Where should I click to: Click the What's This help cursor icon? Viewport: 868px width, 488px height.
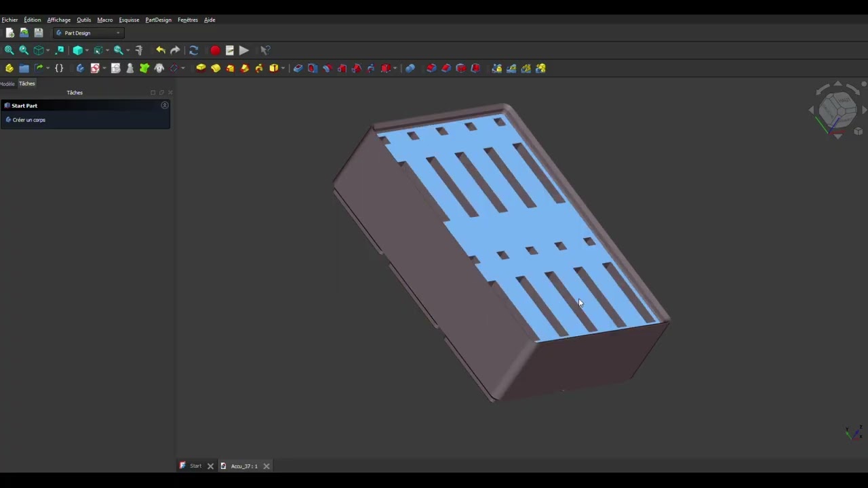click(x=265, y=50)
